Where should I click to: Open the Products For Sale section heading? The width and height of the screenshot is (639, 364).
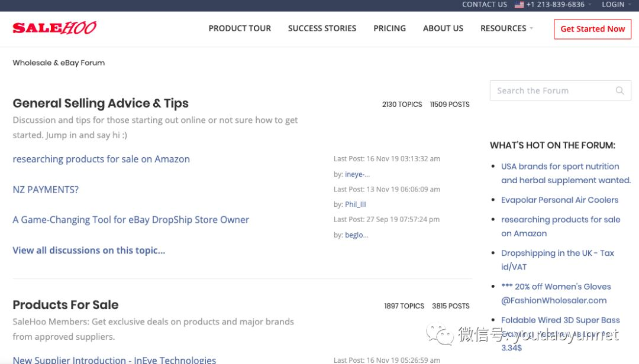pyautogui.click(x=66, y=305)
